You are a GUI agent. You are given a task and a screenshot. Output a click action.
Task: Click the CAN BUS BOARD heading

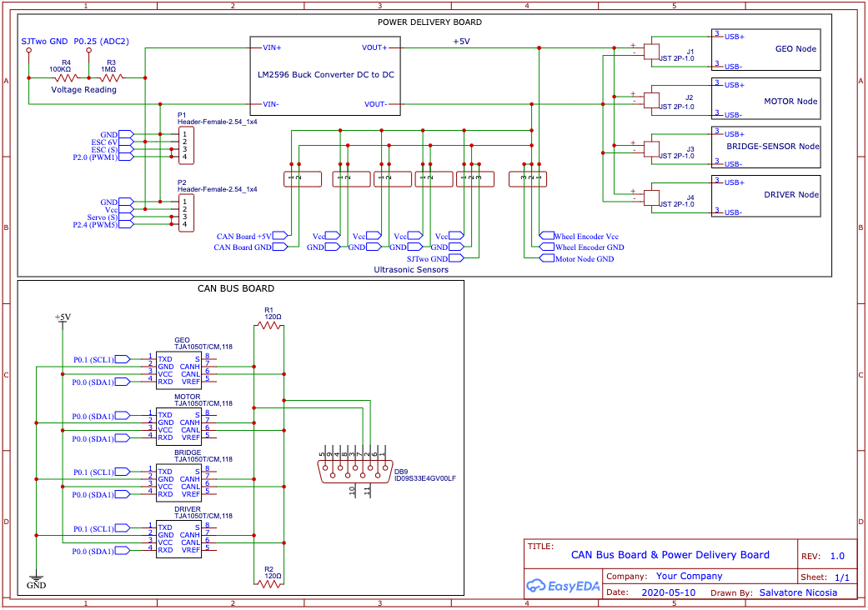[x=236, y=288]
